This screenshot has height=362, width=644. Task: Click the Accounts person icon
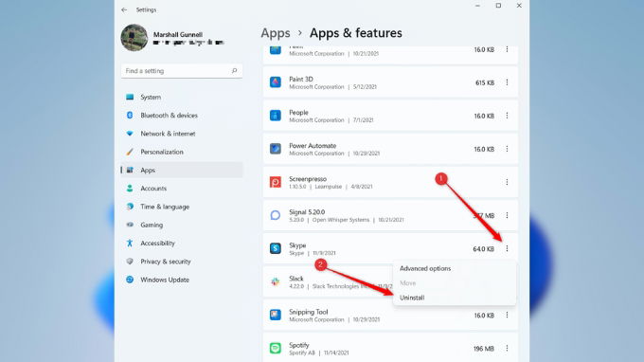tap(130, 189)
